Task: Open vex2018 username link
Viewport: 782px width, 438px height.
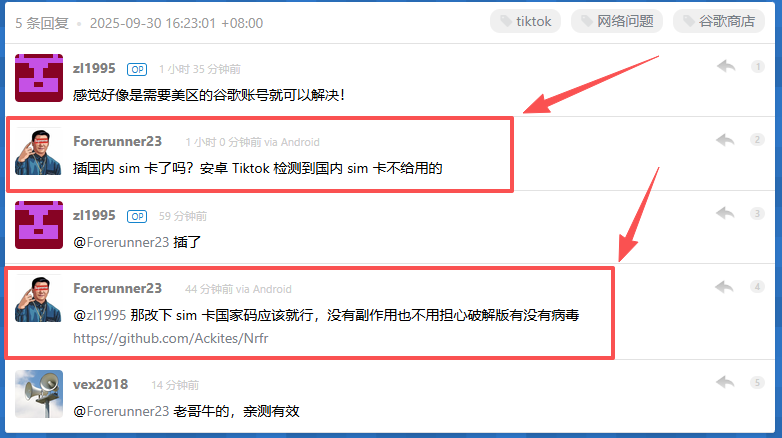Action: [x=100, y=385]
